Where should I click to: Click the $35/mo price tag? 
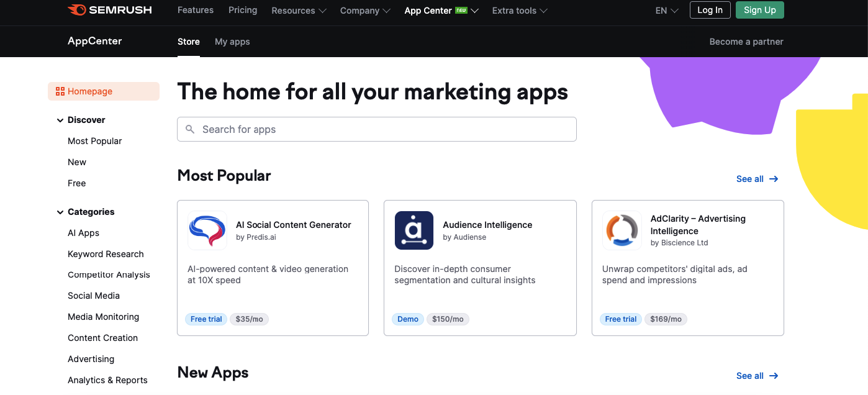pyautogui.click(x=250, y=319)
